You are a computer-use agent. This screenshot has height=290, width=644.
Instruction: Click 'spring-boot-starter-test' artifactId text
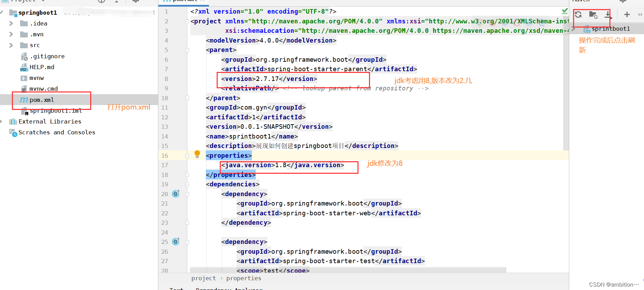point(329,261)
